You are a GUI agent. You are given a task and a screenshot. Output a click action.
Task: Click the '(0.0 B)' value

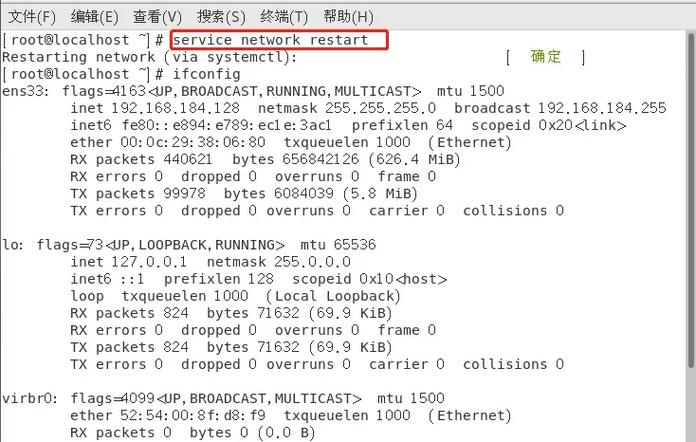[286, 433]
